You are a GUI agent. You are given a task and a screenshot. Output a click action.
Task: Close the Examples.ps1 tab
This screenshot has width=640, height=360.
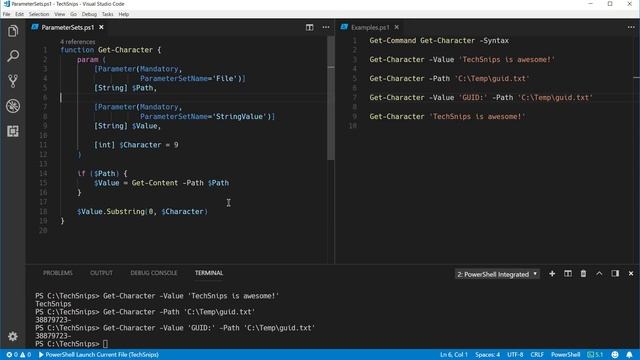click(x=396, y=27)
